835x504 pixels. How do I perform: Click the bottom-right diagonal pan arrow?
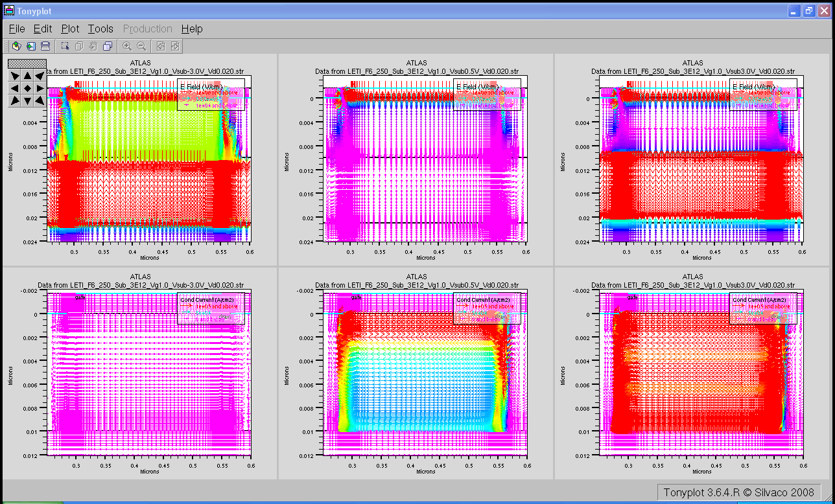pos(40,100)
